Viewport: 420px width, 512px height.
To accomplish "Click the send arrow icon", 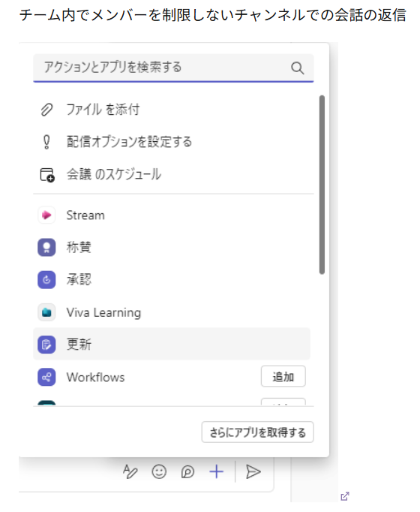I will click(253, 472).
